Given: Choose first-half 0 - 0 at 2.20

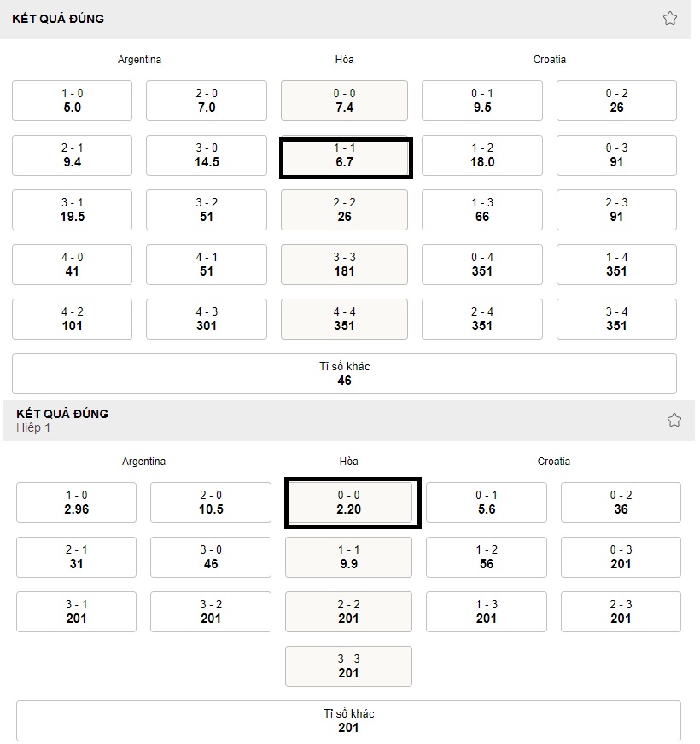Looking at the screenshot, I should coord(348,503).
